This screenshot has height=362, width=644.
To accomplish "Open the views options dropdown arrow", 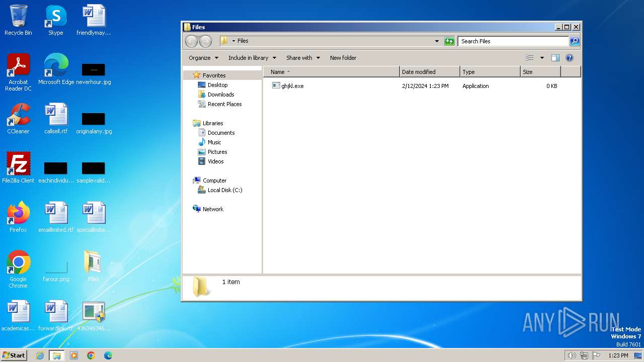I will pos(542,58).
